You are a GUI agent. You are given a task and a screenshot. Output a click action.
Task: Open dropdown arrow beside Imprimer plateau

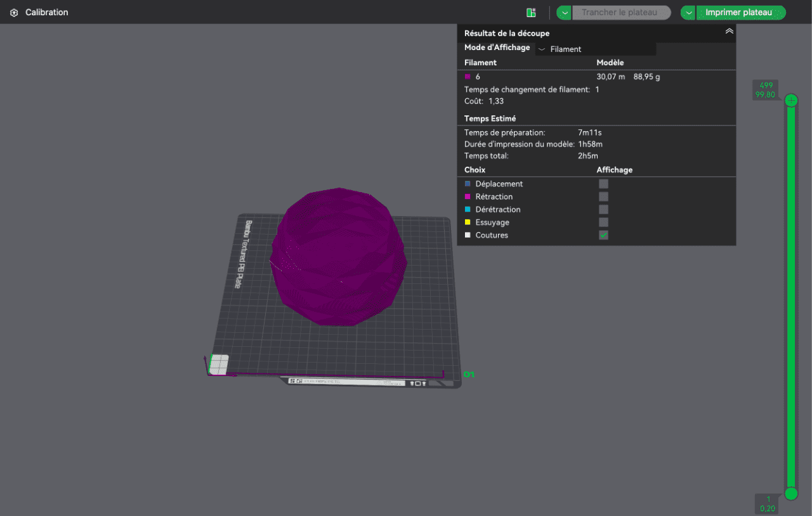click(x=688, y=13)
